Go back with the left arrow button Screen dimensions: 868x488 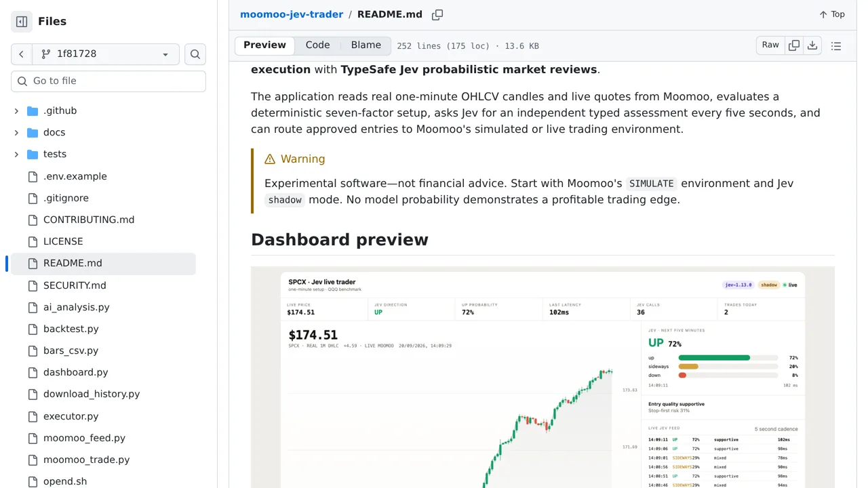pyautogui.click(x=22, y=54)
